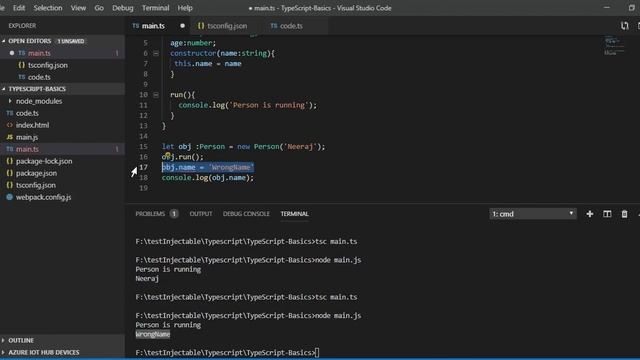Switch to the Terminal panel tab

[294, 214]
